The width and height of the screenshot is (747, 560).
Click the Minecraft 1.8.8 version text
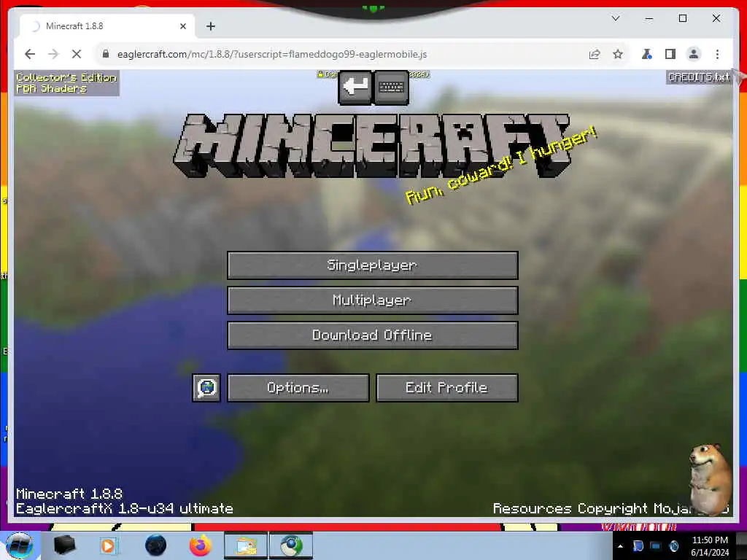(69, 494)
